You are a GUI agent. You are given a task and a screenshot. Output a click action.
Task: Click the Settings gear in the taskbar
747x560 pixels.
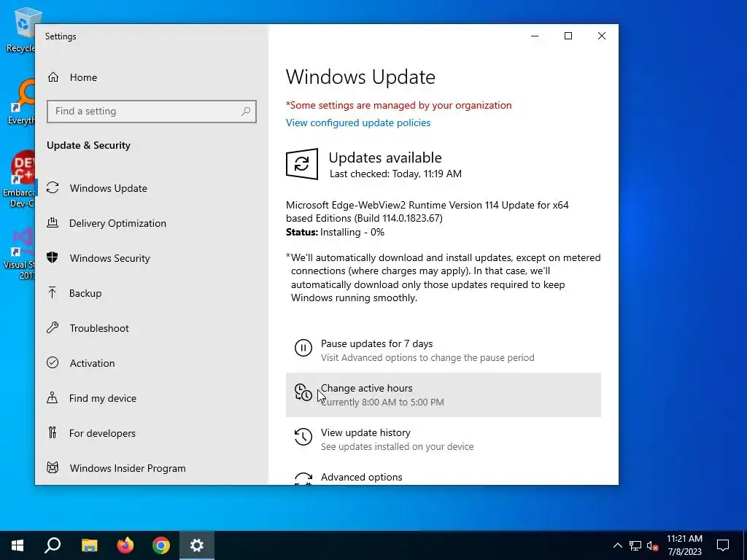(197, 545)
